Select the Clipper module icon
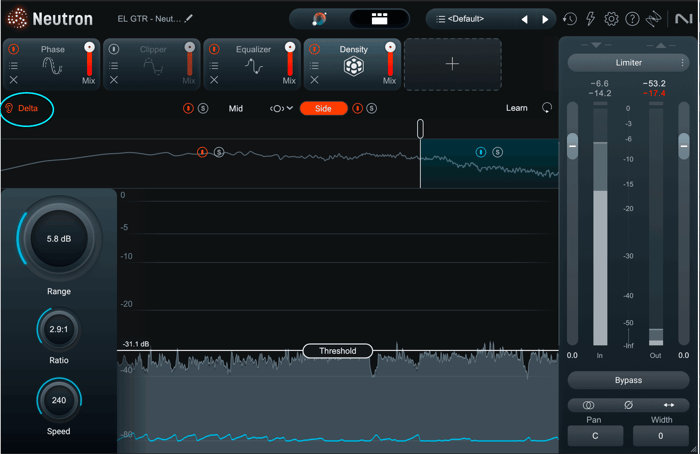 [x=153, y=67]
